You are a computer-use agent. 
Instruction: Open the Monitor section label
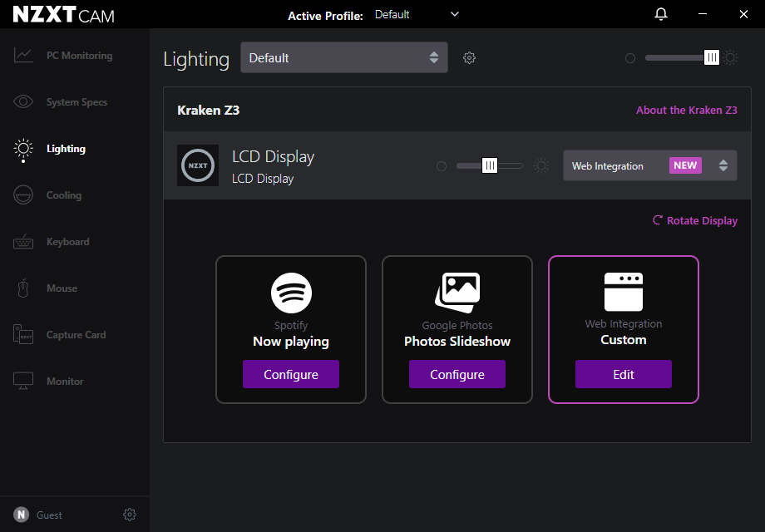point(65,382)
